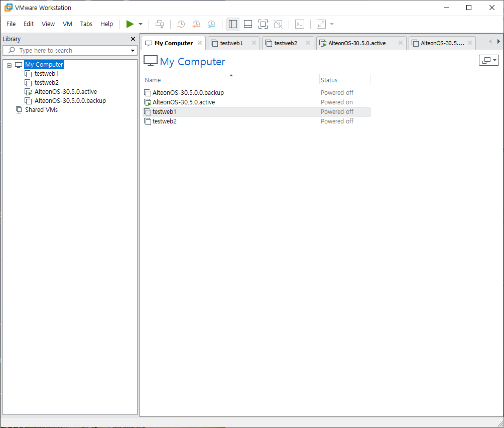Screen dimensions: 504x428
Task: Select testweb1 in the library tree
Action: coord(46,74)
